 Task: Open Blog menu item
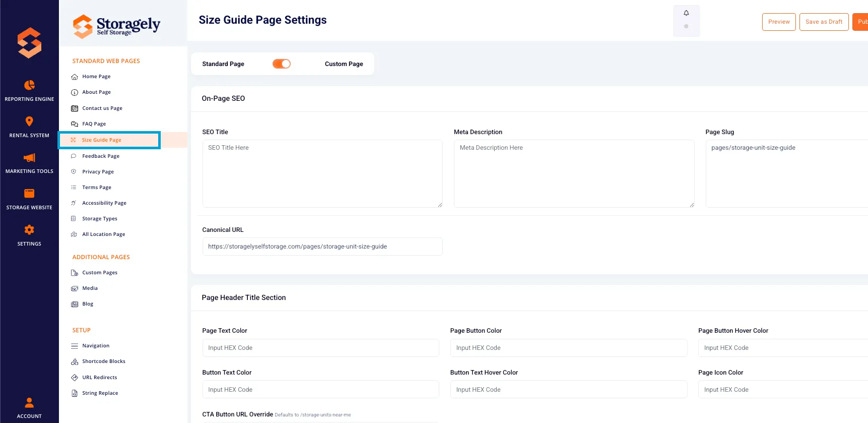pos(88,304)
